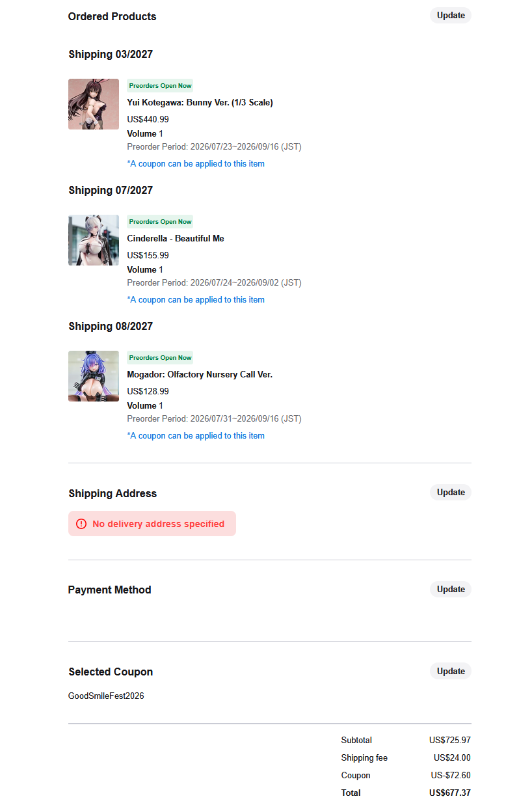Update the Shipping Address
This screenshot has height=803, width=532.
point(451,493)
